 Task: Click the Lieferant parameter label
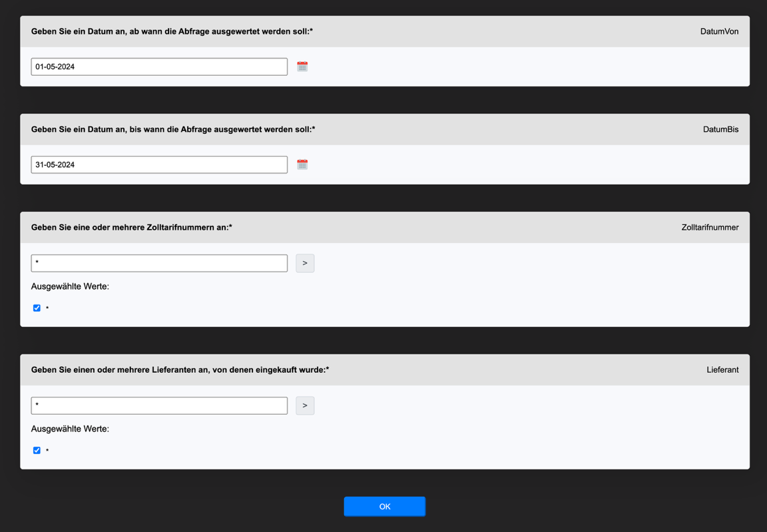point(722,370)
